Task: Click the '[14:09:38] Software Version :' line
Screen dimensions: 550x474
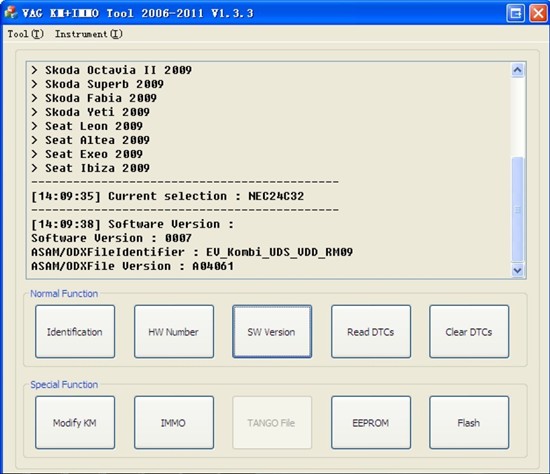Action: [x=132, y=224]
